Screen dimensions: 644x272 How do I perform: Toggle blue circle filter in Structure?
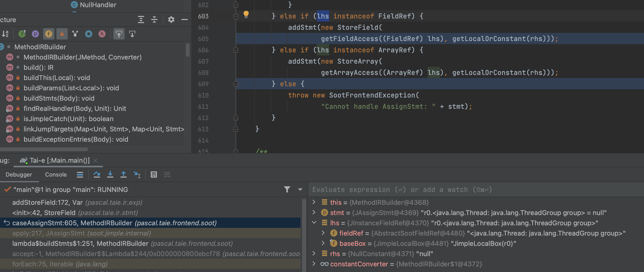click(89, 34)
